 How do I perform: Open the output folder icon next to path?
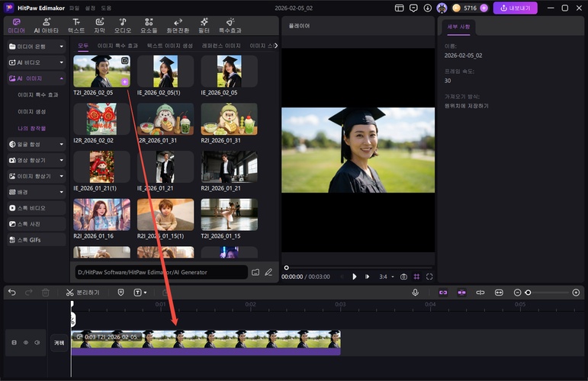(255, 272)
